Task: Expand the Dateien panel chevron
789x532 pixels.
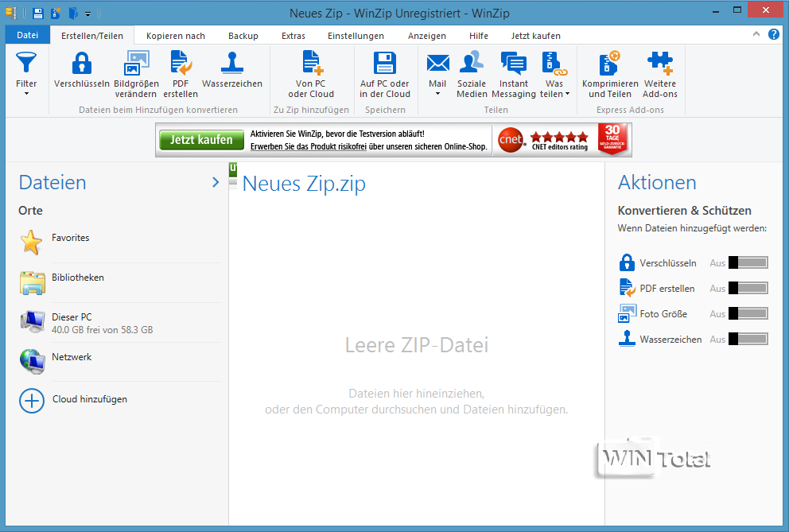Action: point(216,182)
